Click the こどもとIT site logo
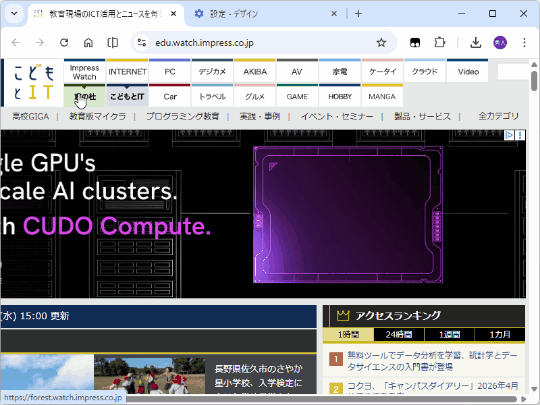Viewport: 540px width, 405px height. point(34,83)
